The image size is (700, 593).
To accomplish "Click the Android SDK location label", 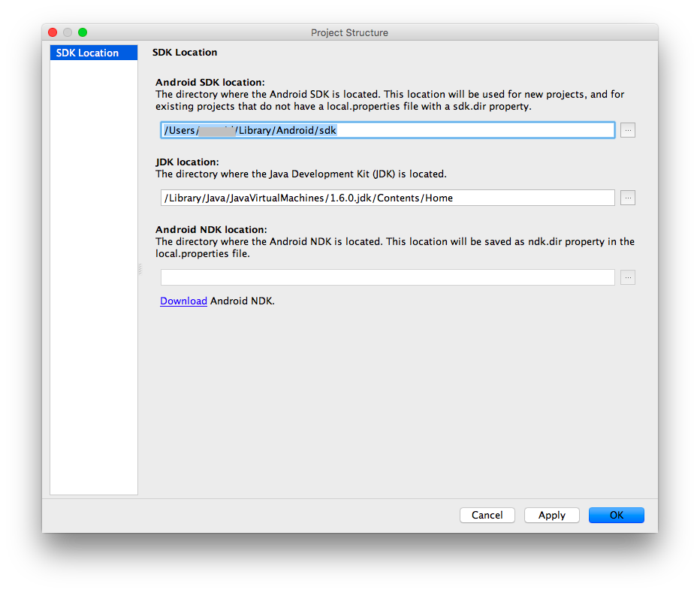I will coord(210,82).
